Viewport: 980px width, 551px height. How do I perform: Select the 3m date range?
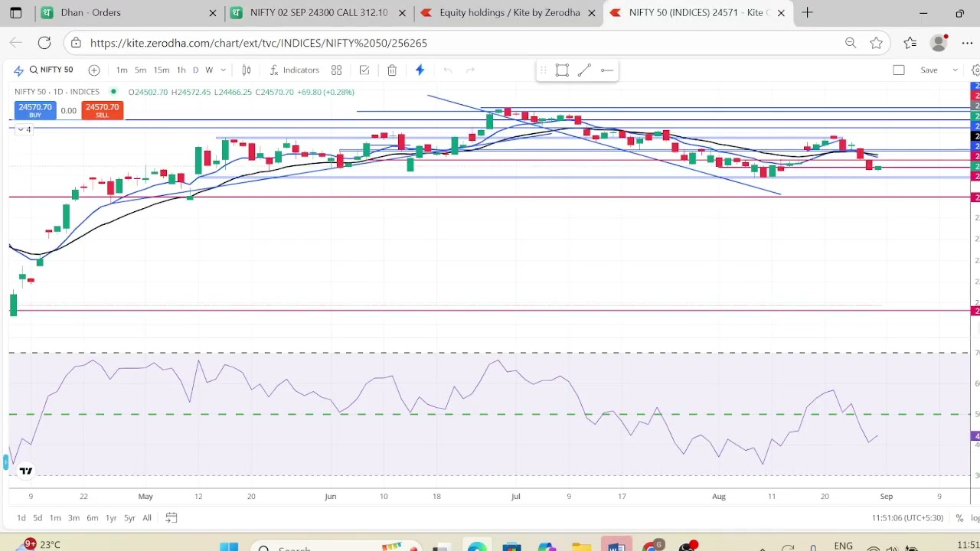click(73, 518)
